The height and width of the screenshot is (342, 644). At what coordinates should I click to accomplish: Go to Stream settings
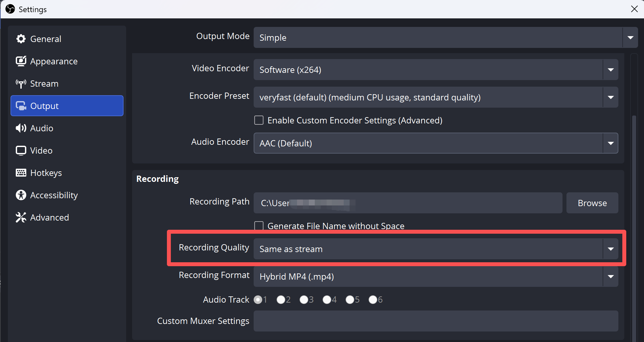(67, 83)
